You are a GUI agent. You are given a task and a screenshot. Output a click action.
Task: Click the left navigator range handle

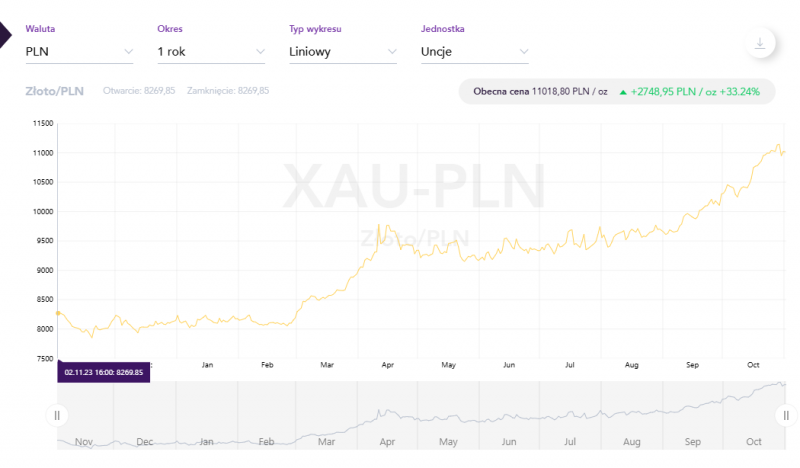pos(57,415)
